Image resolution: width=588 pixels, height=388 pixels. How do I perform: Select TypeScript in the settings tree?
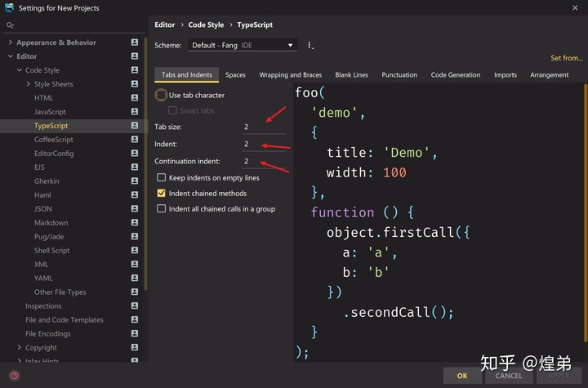51,126
